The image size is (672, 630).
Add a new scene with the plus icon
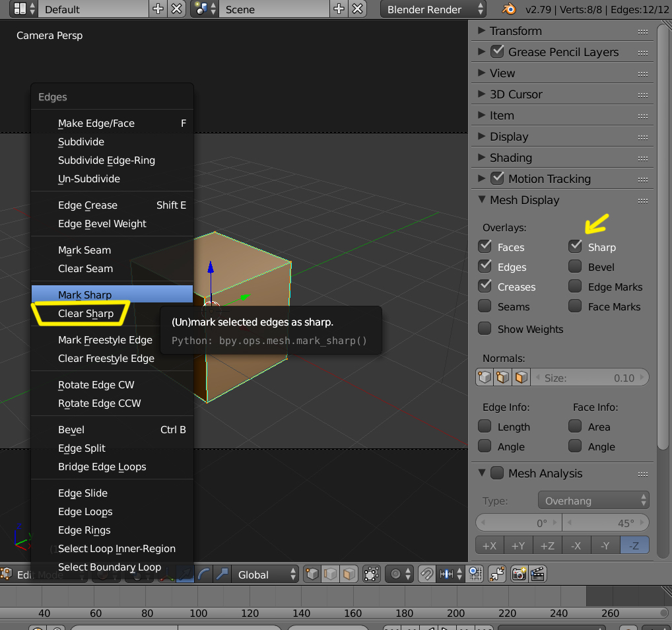339,9
